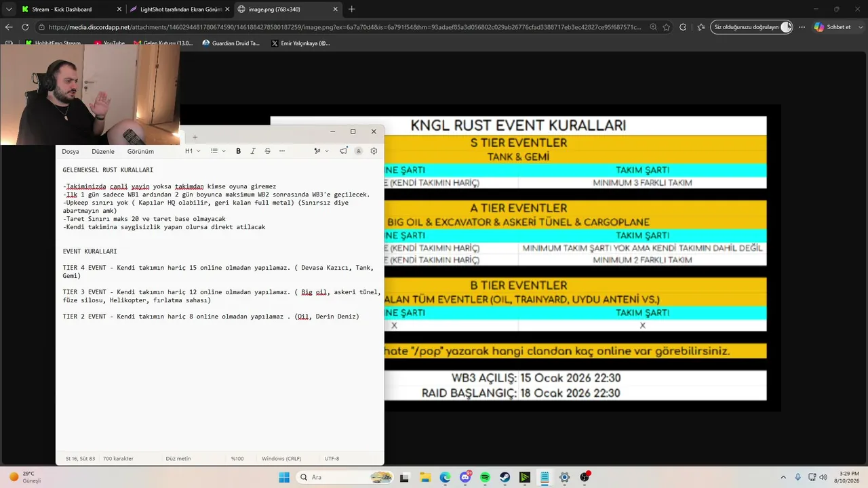Open the Dosya menu in Notepad
Screen dimensions: 868x488
(x=71, y=151)
